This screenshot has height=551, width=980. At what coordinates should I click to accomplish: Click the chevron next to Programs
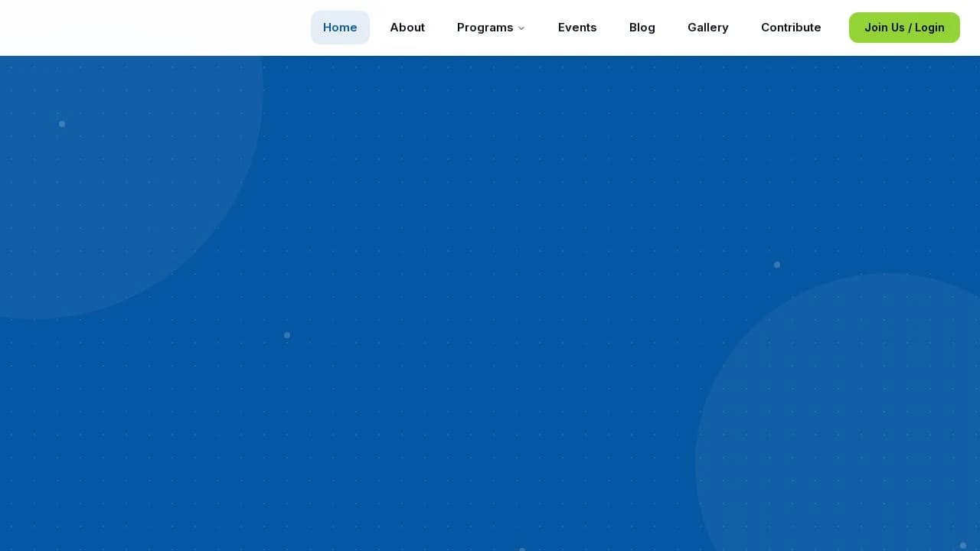(x=521, y=28)
